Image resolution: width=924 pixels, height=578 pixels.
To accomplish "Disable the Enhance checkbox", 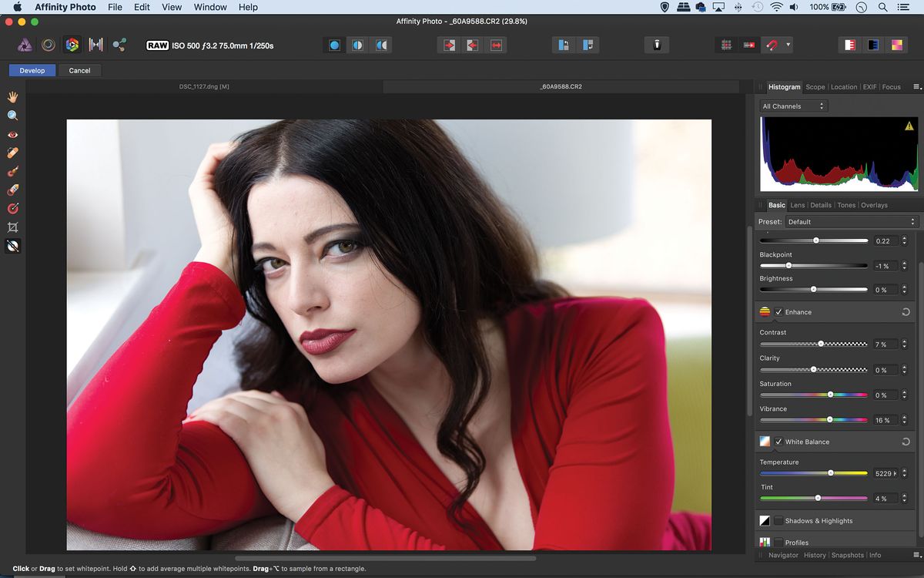I will [x=779, y=312].
